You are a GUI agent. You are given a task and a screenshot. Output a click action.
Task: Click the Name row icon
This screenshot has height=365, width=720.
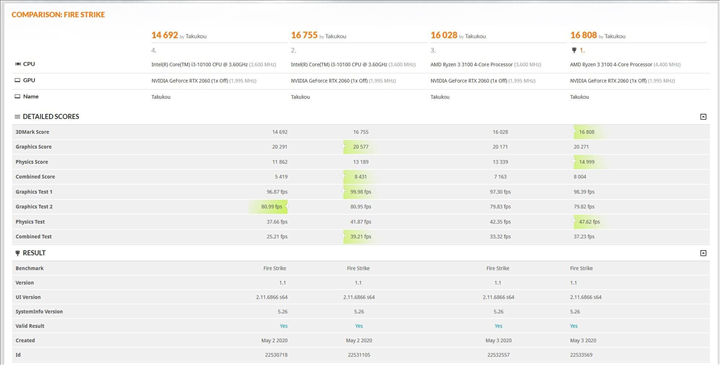coord(18,97)
